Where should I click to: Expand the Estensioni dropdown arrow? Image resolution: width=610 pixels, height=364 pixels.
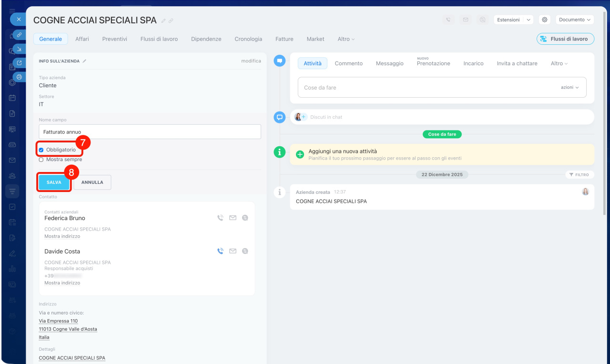[x=529, y=20]
